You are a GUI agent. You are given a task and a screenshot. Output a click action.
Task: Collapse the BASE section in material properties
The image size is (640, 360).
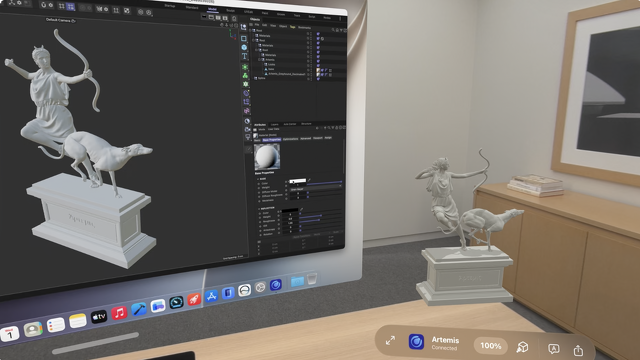click(x=258, y=179)
